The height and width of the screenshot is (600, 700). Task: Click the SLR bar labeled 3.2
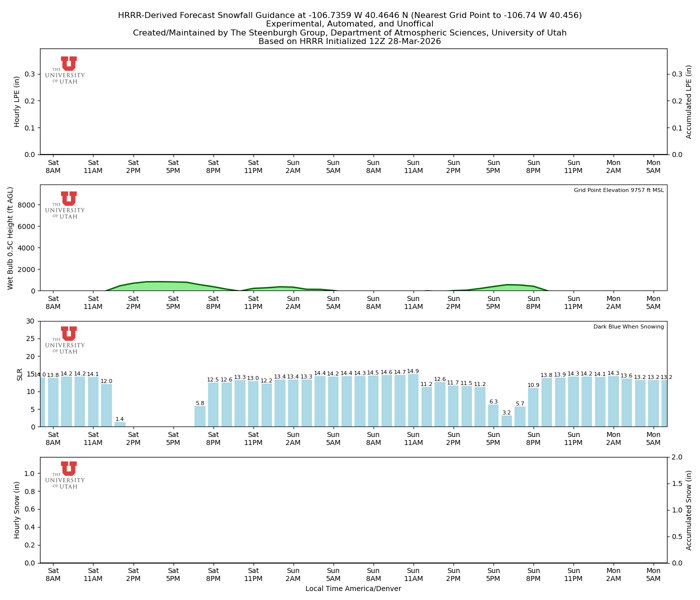click(x=506, y=421)
